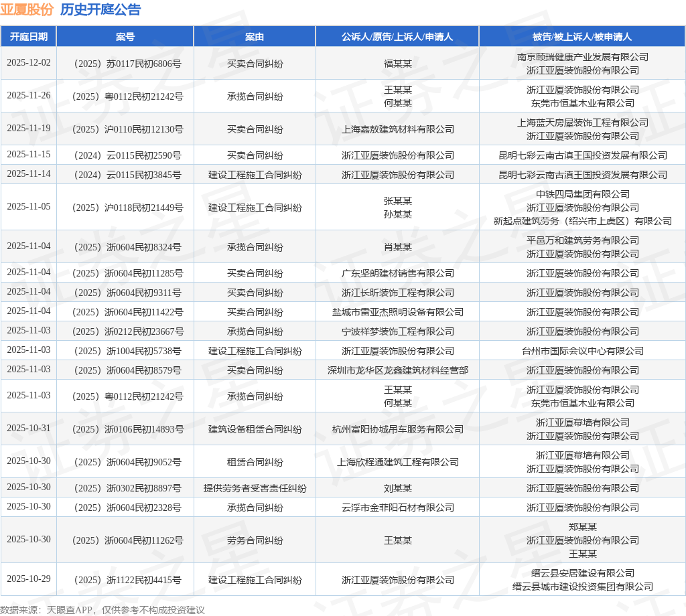686x616 pixels.
Task: Click plaintiff 张某某
Action: [398, 201]
